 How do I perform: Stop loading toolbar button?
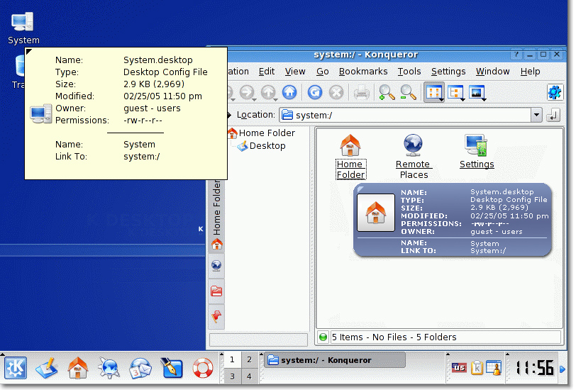click(336, 92)
